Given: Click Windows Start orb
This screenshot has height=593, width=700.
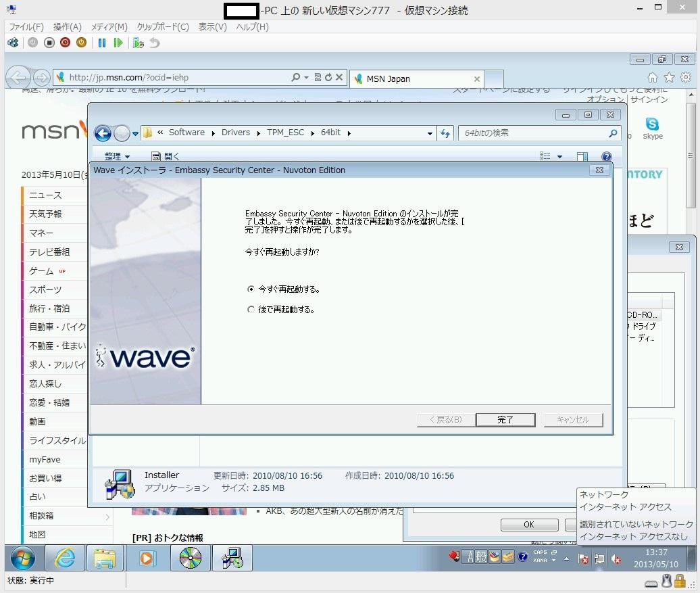Looking at the screenshot, I should (23, 558).
